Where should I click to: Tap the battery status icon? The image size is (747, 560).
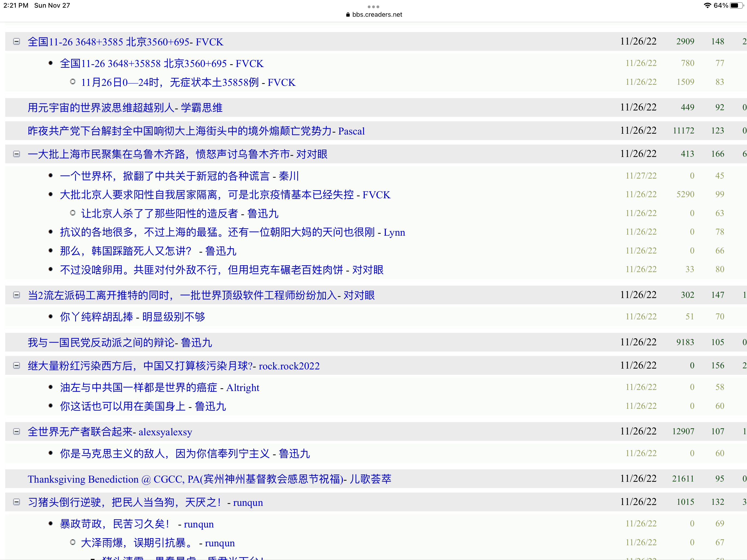(x=737, y=5)
